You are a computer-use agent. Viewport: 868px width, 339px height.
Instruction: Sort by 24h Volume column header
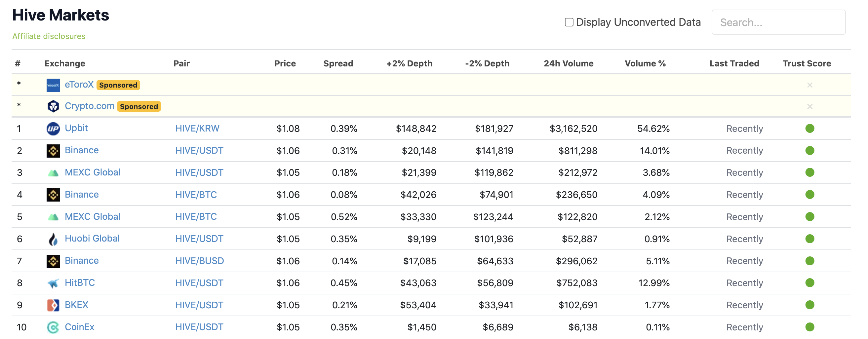(x=569, y=63)
